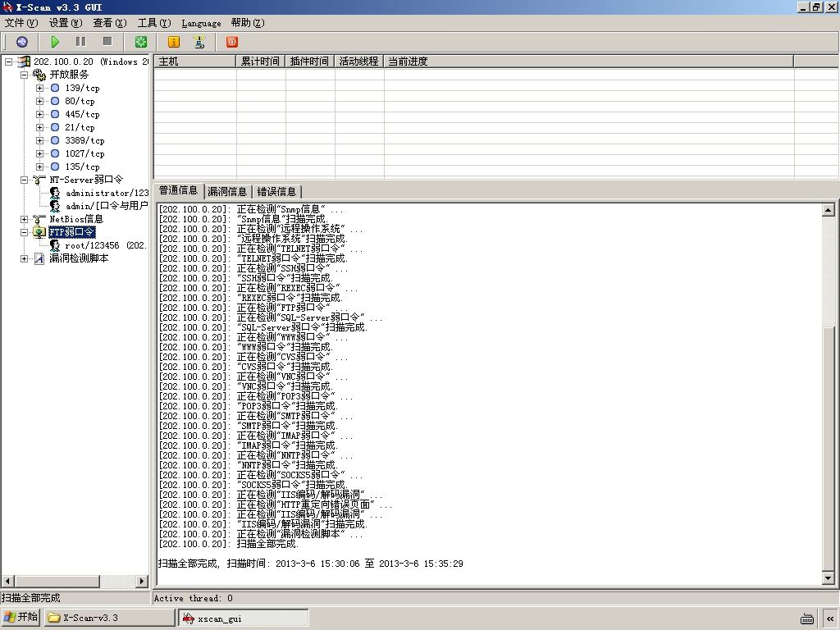This screenshot has width=840, height=630.
Task: Select the administrator/123 tree entry
Action: [x=107, y=193]
